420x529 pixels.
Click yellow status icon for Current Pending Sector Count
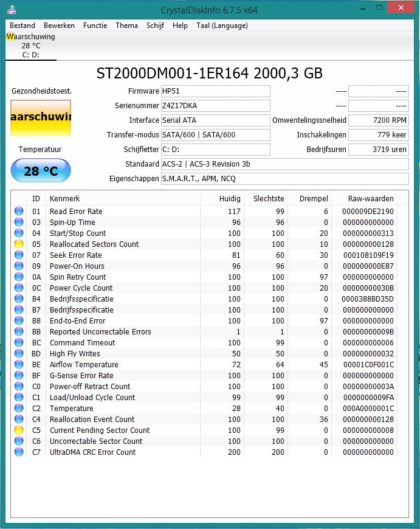pyautogui.click(x=19, y=430)
